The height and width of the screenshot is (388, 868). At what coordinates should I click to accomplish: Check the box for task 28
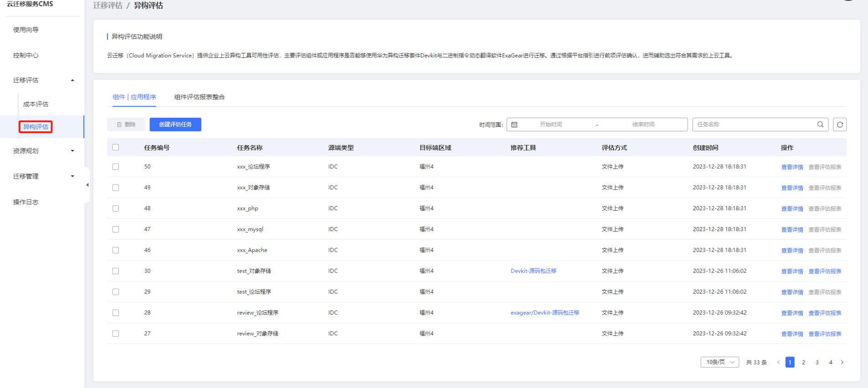116,313
